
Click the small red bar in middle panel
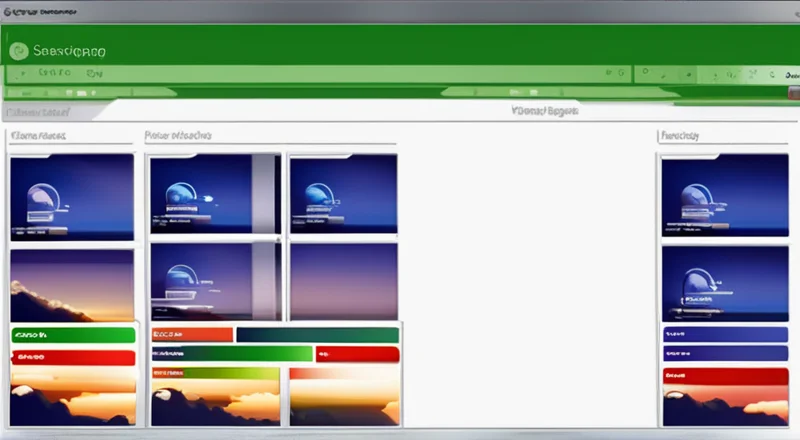click(357, 354)
